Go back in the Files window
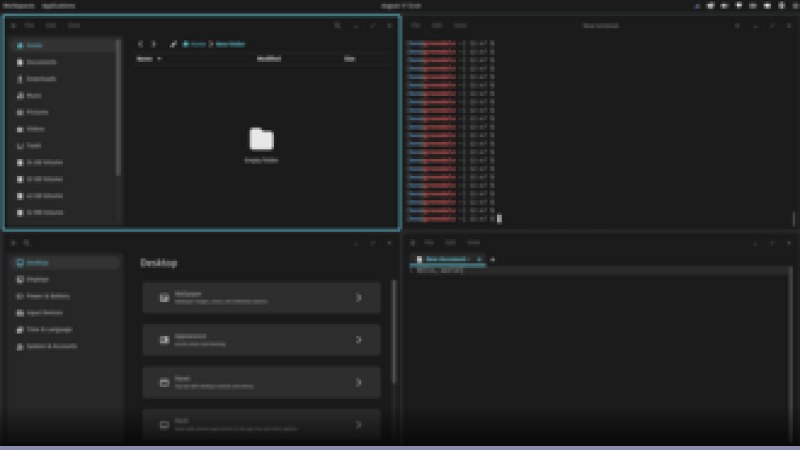 pyautogui.click(x=140, y=44)
